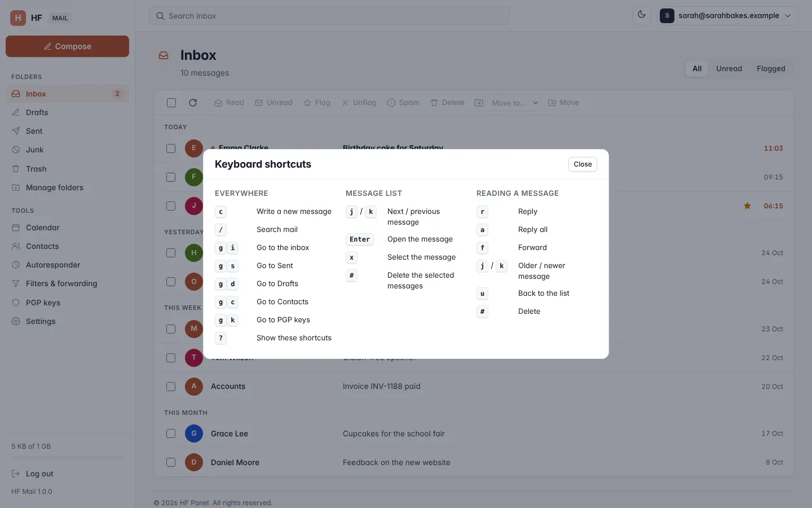
Task: Open Settings in the sidebar
Action: pyautogui.click(x=67, y=321)
